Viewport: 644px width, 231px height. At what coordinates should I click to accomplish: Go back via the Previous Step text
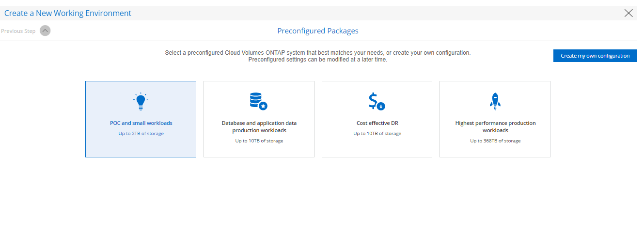(18, 31)
